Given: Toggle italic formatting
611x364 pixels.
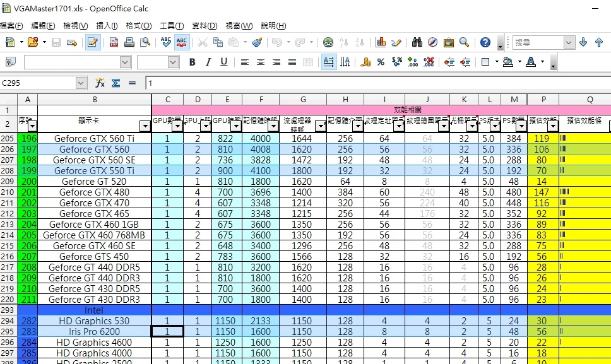Looking at the screenshot, I should click(208, 62).
